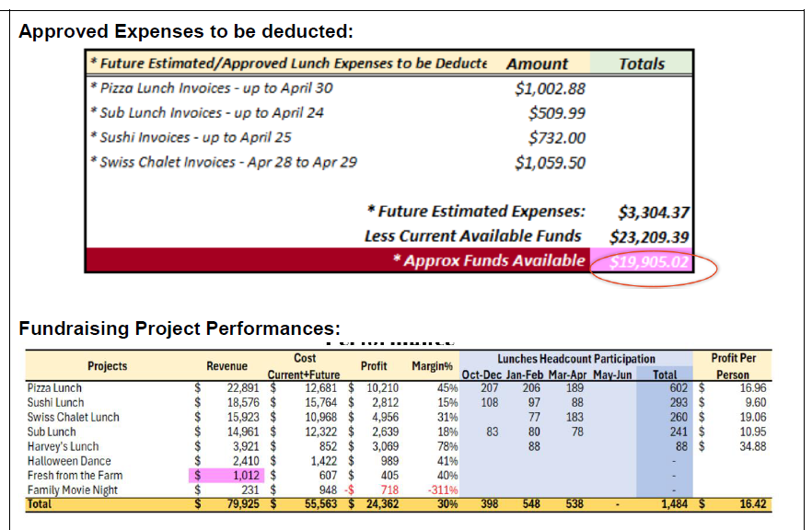Viewport: 812px width, 530px height.
Task: Select the Projects column header
Action: pyautogui.click(x=108, y=366)
